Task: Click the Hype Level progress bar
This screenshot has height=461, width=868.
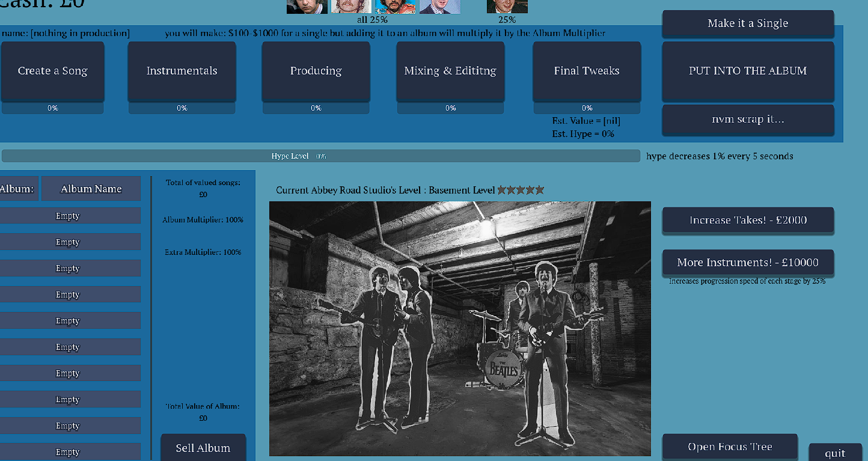Action: point(320,156)
